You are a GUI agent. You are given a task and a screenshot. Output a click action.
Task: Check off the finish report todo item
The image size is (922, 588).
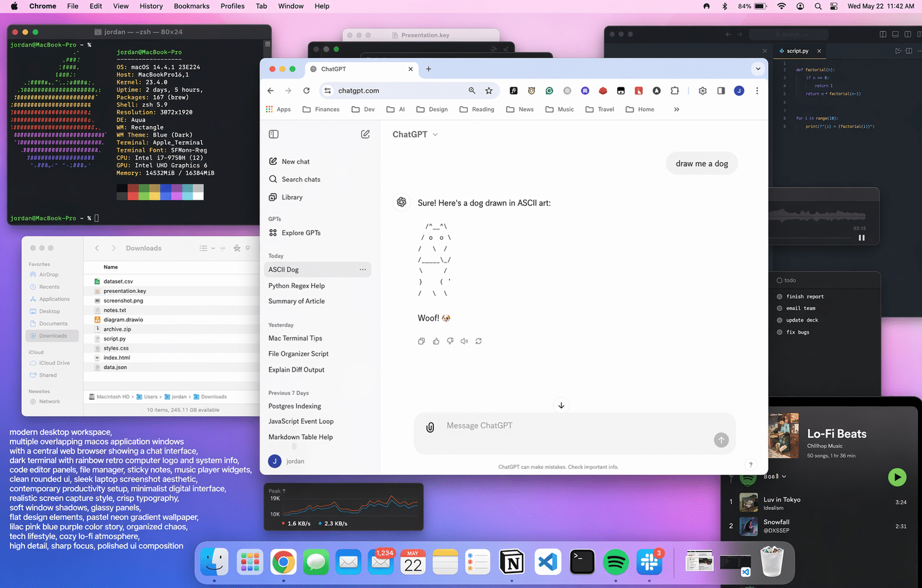click(x=779, y=296)
